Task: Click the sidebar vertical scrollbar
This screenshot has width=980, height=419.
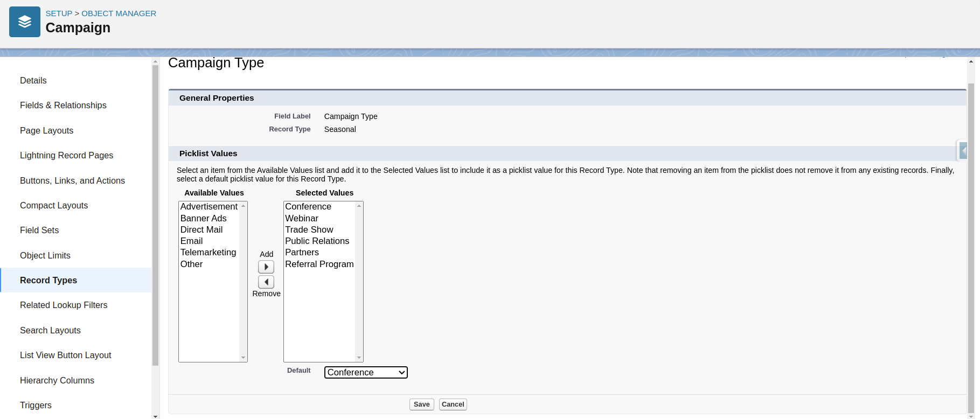Action: click(156, 215)
